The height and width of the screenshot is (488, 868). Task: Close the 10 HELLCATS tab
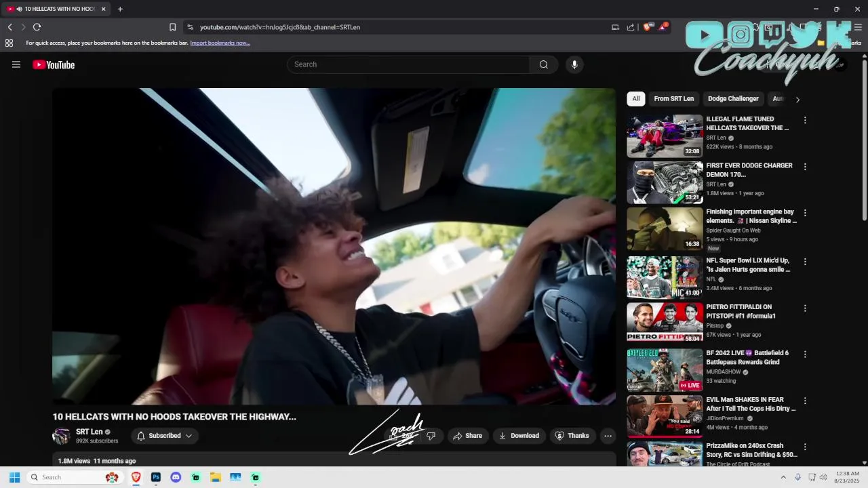[x=103, y=9]
